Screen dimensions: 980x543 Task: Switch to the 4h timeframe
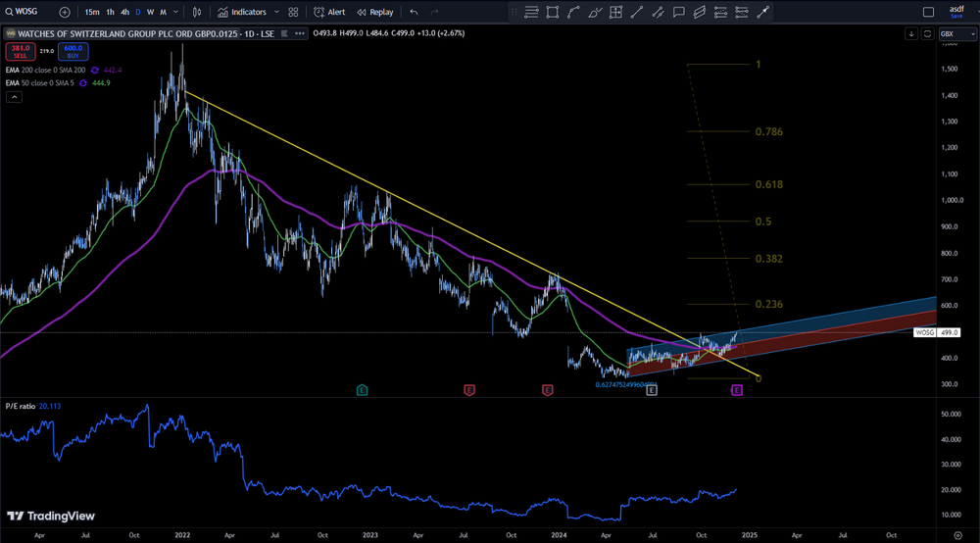point(125,12)
